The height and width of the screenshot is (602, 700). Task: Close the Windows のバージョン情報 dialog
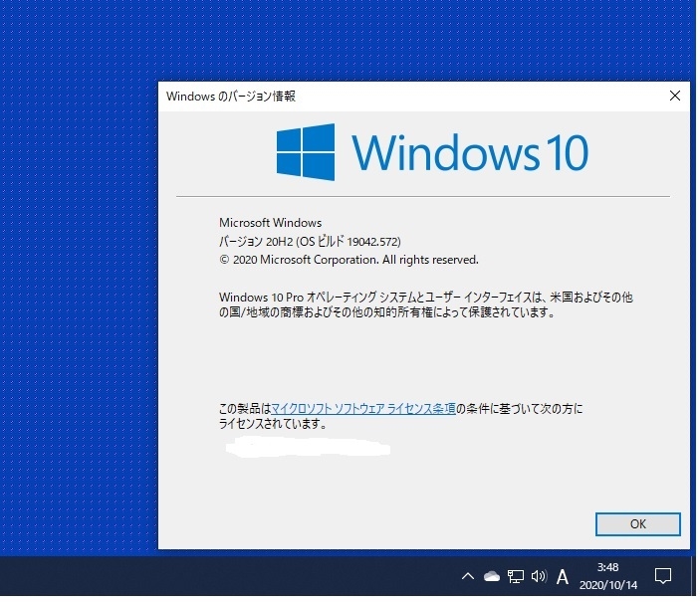point(675,96)
